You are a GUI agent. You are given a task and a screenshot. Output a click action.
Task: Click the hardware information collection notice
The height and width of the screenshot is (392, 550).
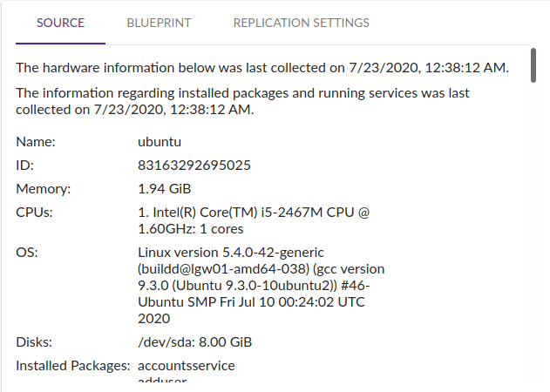pyautogui.click(x=262, y=67)
